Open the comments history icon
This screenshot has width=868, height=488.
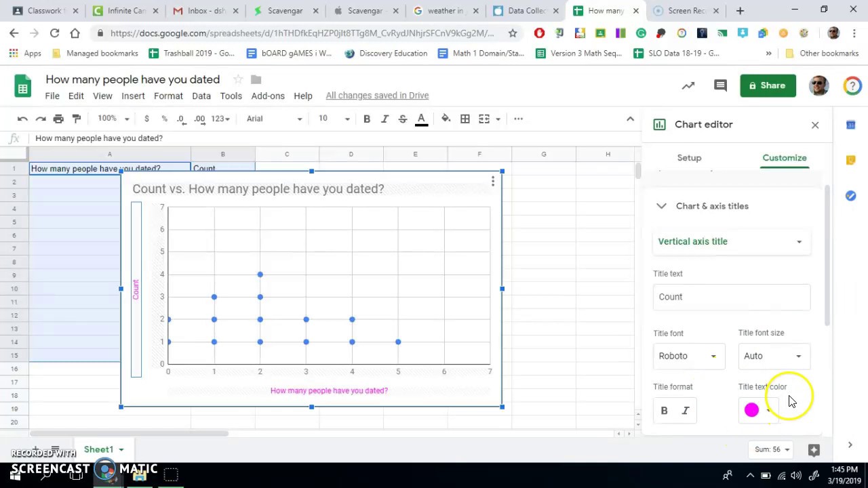click(x=720, y=85)
